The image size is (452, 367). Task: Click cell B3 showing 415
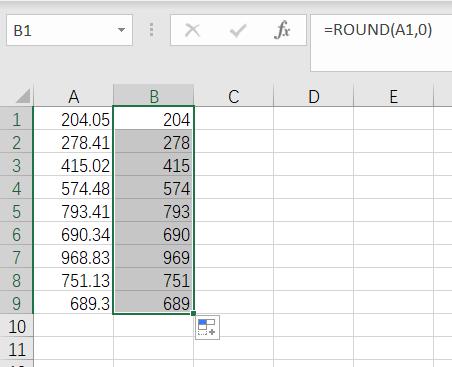point(153,165)
